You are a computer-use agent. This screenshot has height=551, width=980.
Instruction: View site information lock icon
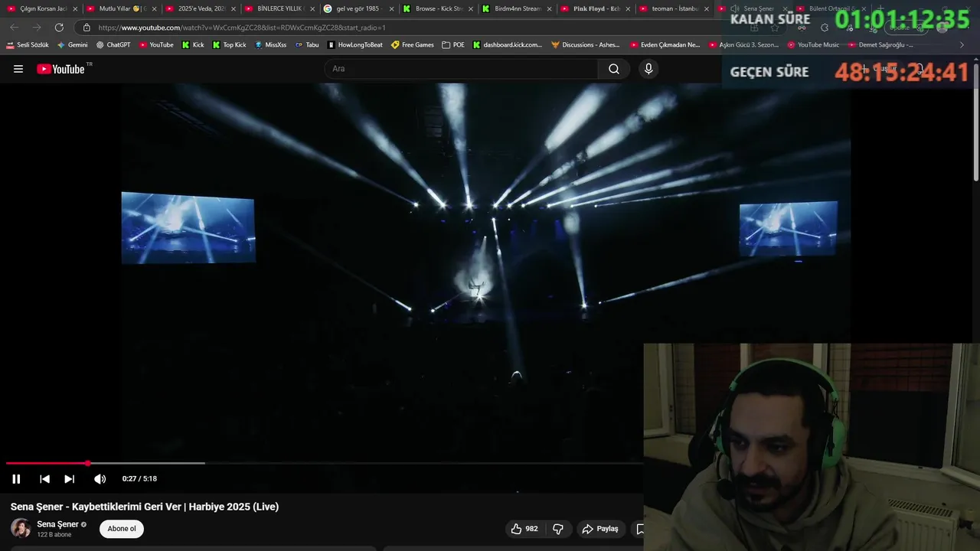(87, 28)
